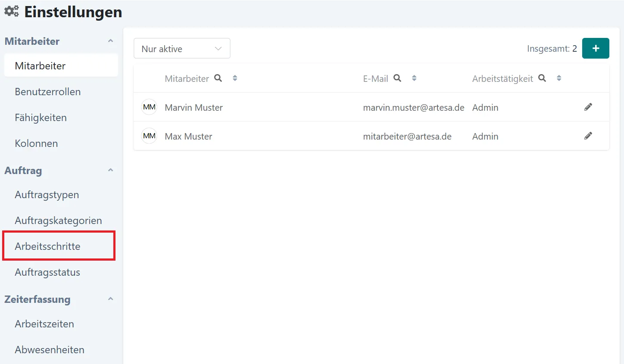Open the 'Nur aktive' filter dropdown
The height and width of the screenshot is (364, 624).
(x=182, y=49)
